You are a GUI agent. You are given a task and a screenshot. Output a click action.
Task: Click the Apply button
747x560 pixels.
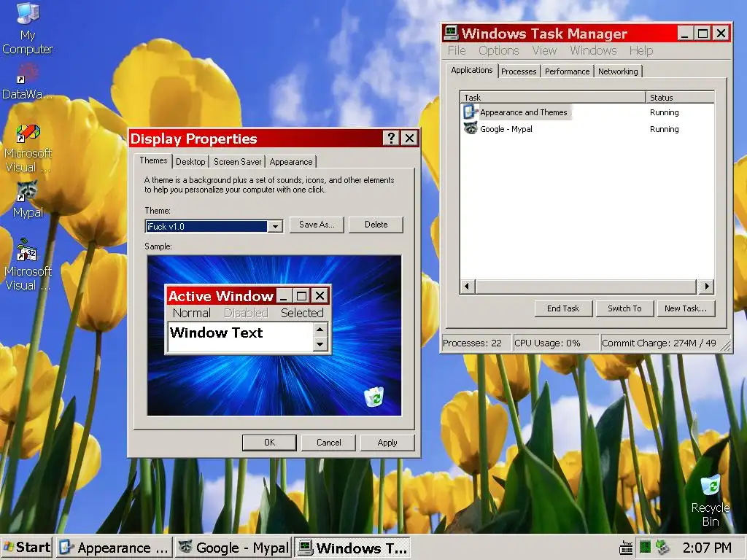point(387,443)
